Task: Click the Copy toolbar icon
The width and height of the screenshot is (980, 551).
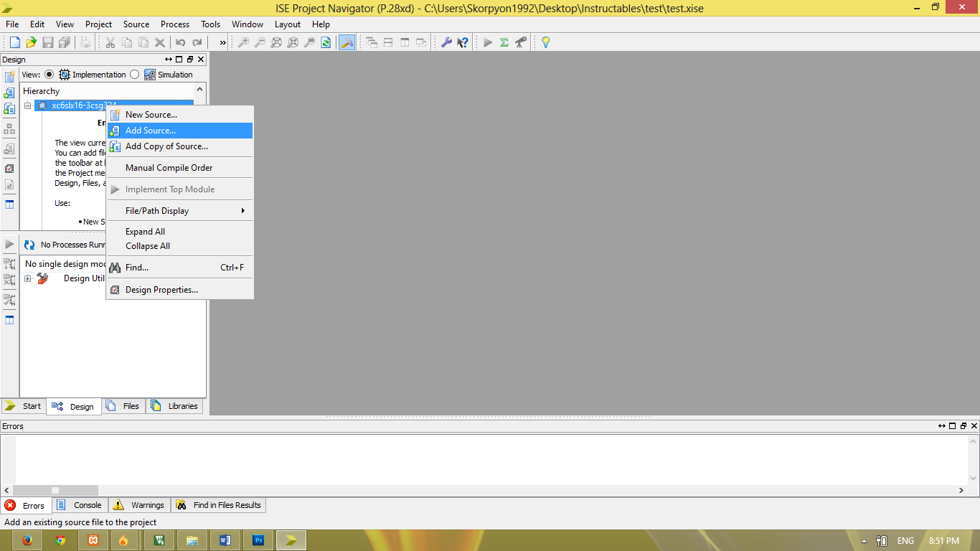Action: click(x=127, y=42)
